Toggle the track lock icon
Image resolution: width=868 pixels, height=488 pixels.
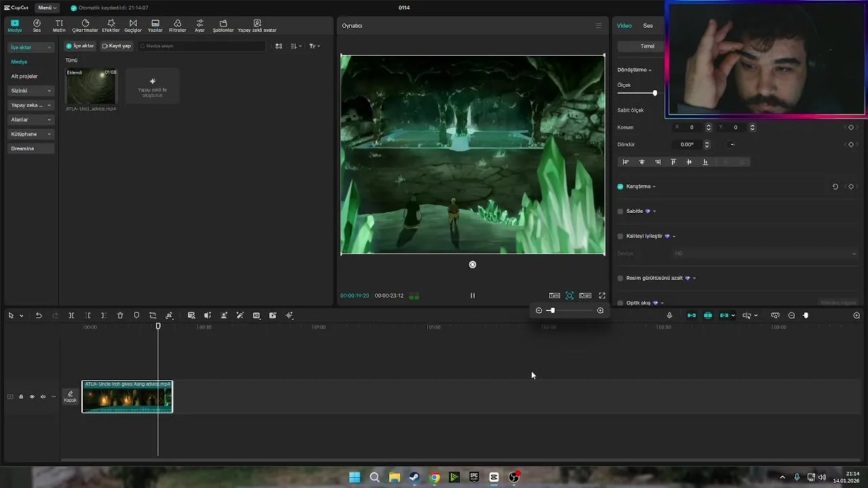tap(21, 396)
